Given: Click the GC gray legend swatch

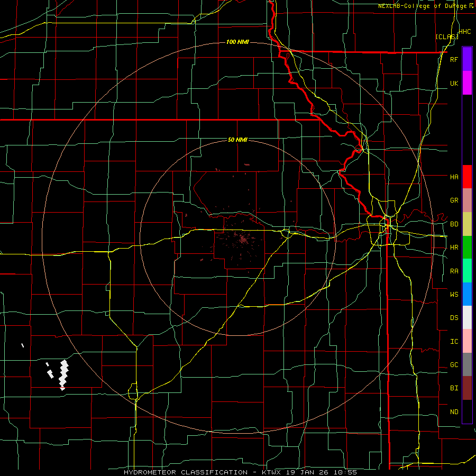Looking at the screenshot, I should pyautogui.click(x=467, y=364).
